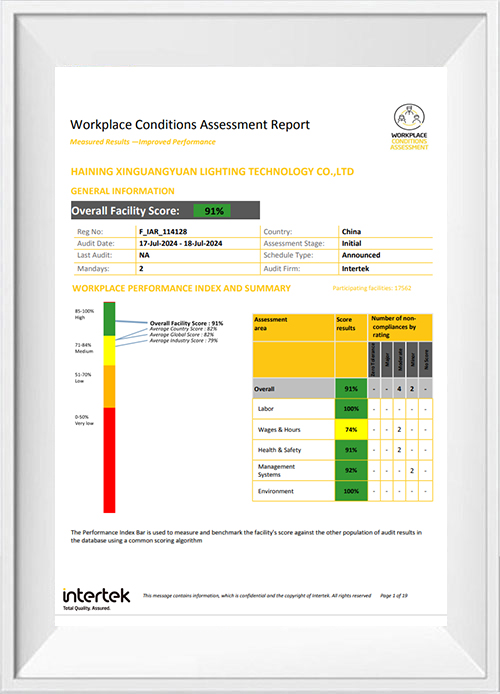This screenshot has width=500, height=694.
Task: Click the 'Health & Safety' row label
Action: tap(280, 450)
